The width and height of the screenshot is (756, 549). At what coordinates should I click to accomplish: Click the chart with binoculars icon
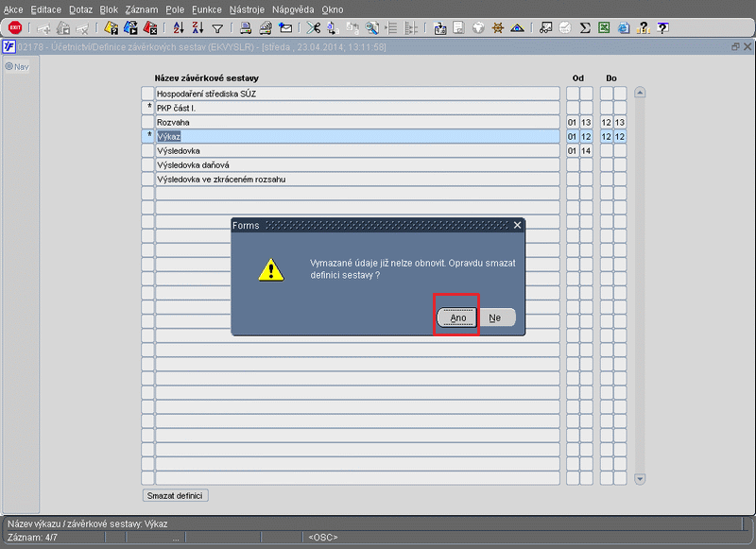tap(545, 28)
